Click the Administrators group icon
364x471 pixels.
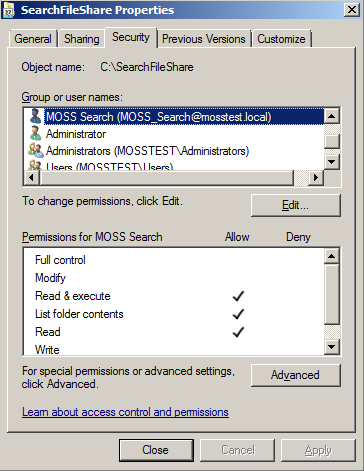36,151
